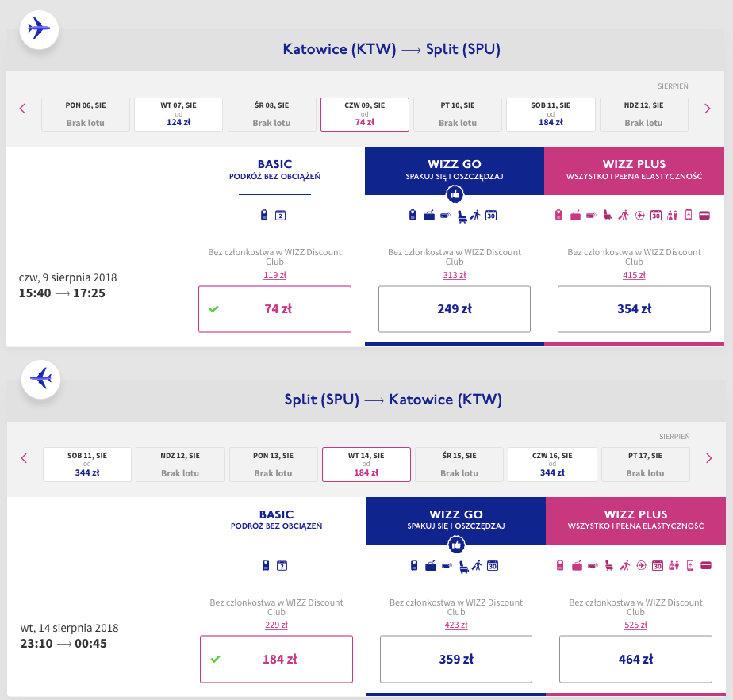
Task: Click checked suitcase icon under return WIZZ GO
Action: (x=431, y=566)
